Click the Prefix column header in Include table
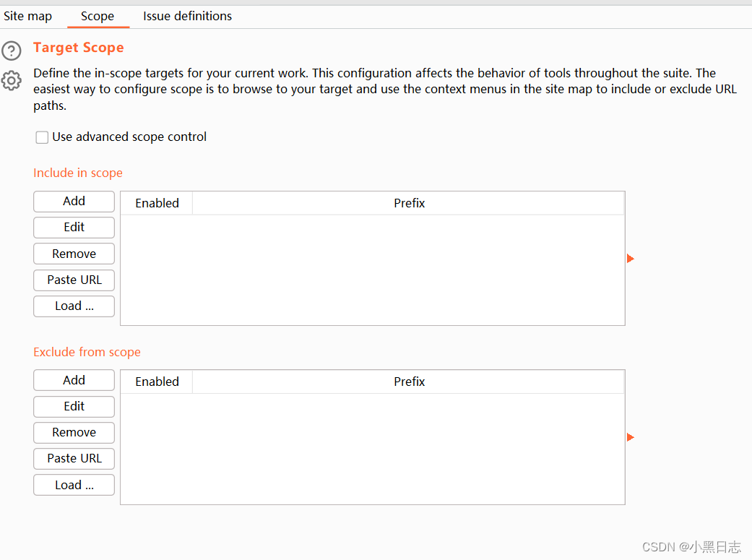752x560 pixels. tap(409, 203)
